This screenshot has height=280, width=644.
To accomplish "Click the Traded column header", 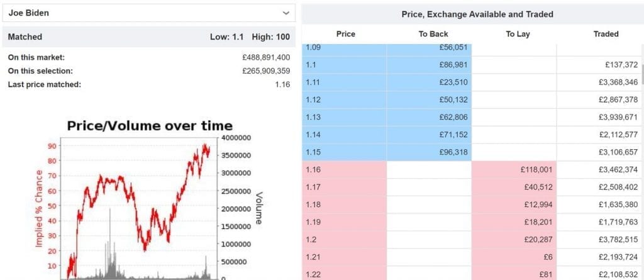I will tap(606, 34).
